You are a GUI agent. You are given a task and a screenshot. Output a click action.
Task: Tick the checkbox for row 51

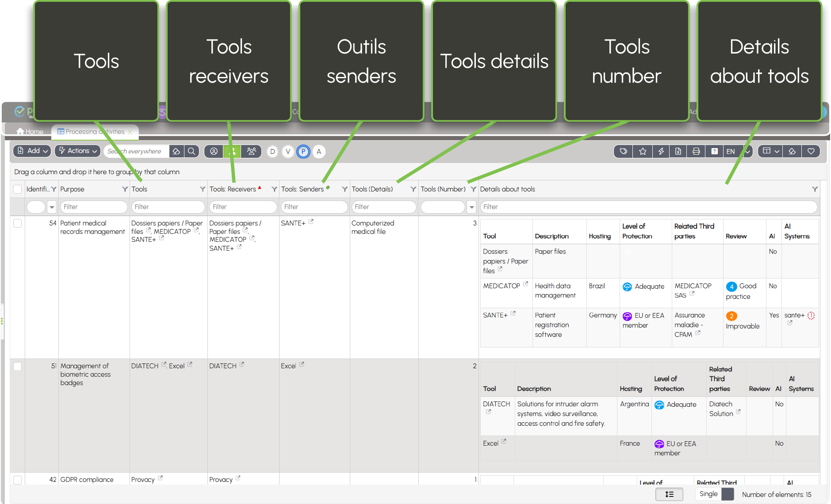(18, 366)
